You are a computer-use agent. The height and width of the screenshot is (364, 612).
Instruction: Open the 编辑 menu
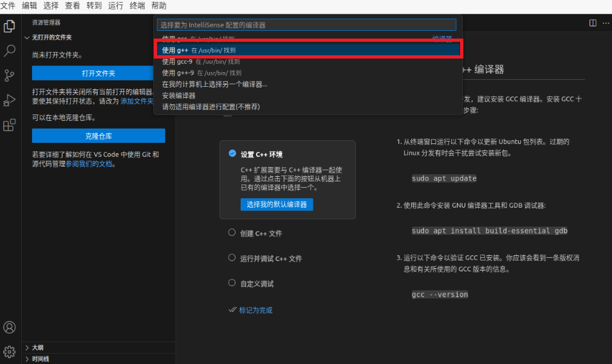[29, 6]
